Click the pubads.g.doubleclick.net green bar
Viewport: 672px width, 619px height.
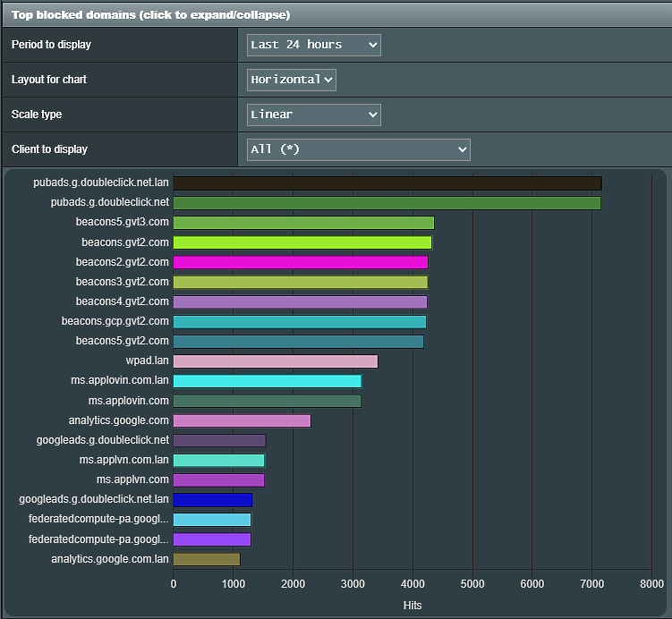pyautogui.click(x=387, y=203)
